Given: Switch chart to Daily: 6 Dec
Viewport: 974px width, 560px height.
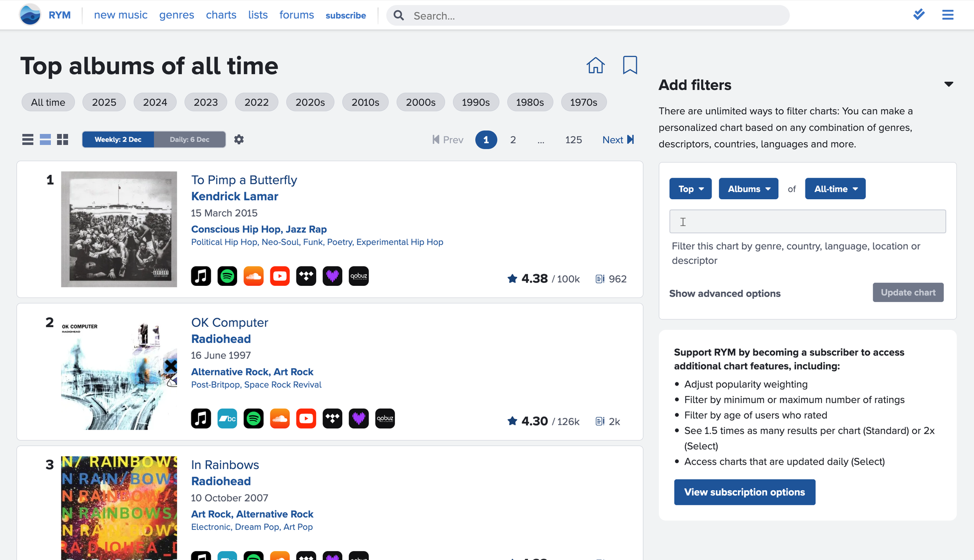Looking at the screenshot, I should [189, 140].
